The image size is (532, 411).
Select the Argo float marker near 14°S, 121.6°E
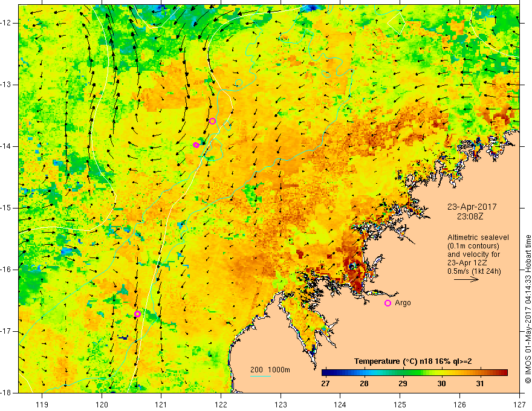coord(196,145)
